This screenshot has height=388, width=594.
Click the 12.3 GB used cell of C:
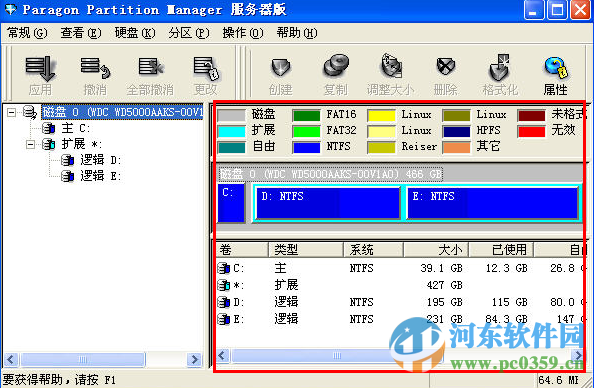(506, 268)
